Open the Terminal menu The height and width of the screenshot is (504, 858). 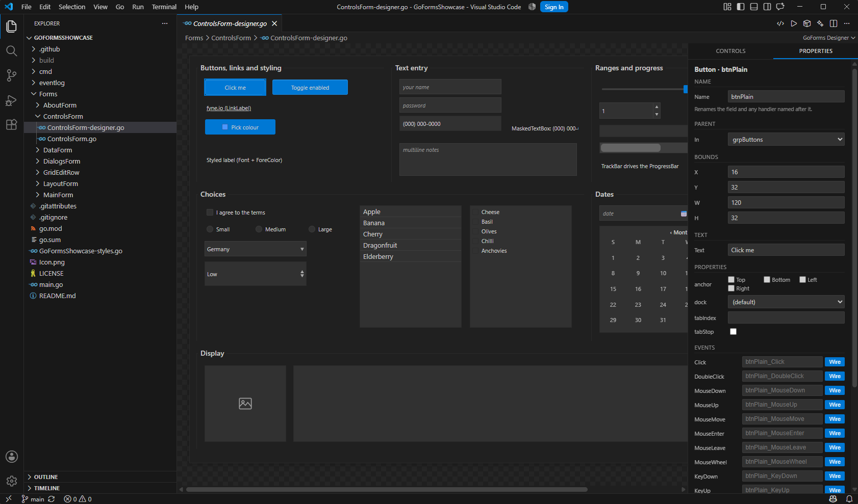click(164, 7)
